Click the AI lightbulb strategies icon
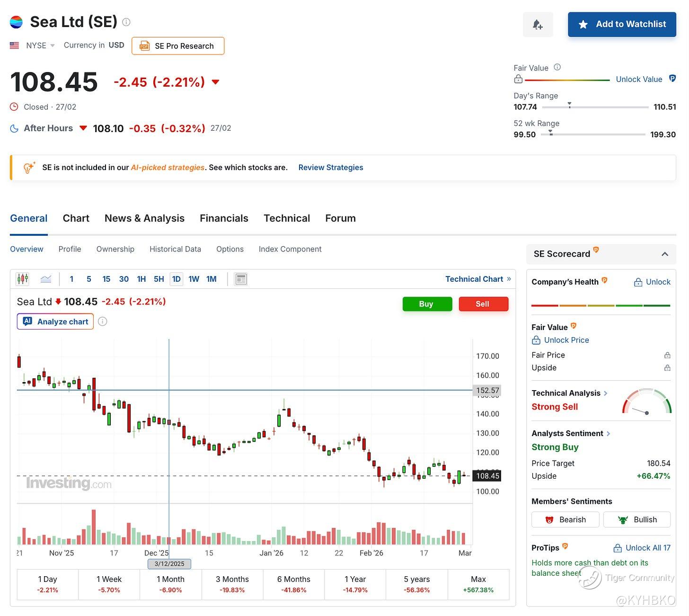 coord(29,167)
